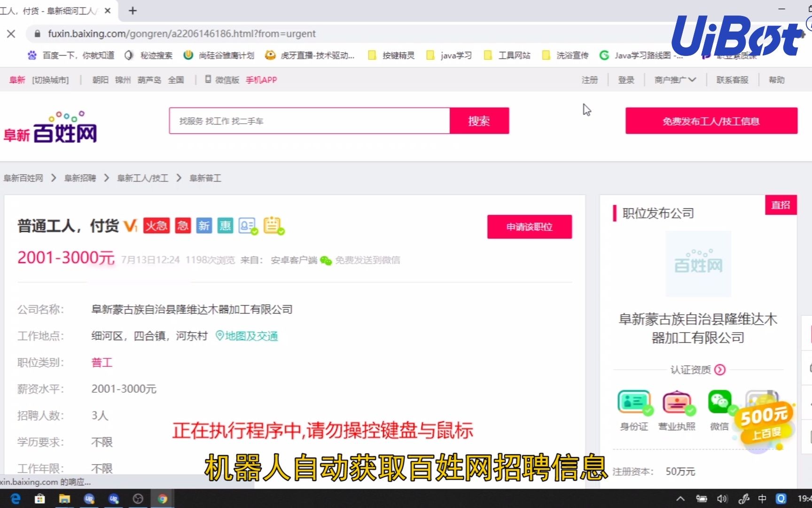Viewport: 812px width, 508px height.
Task: Switch to Chrome in the taskbar
Action: click(163, 499)
